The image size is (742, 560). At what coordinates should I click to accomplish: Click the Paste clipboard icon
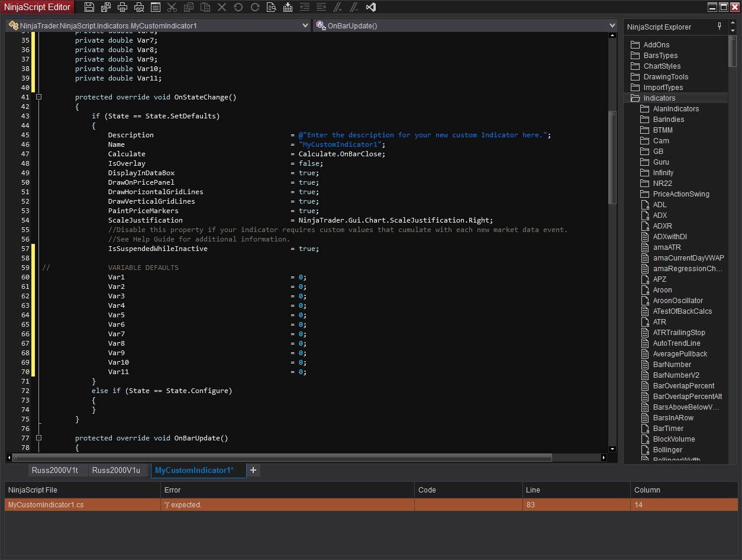point(205,8)
